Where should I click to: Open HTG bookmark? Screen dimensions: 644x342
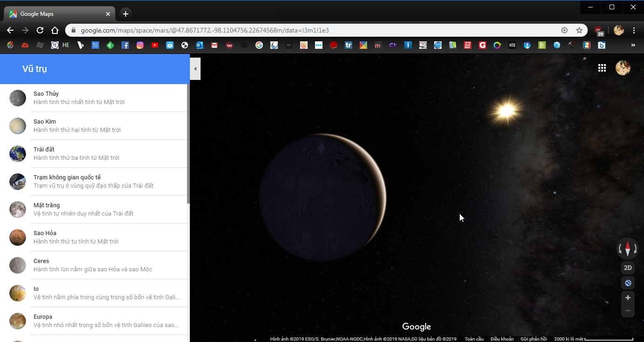[x=512, y=45]
